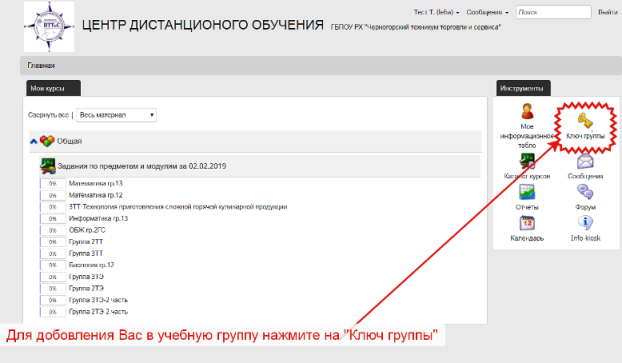Click the 0% progress bar for Группа 2ТЭ 2 часть
Viewport: 622px width, 363px height.
click(52, 312)
